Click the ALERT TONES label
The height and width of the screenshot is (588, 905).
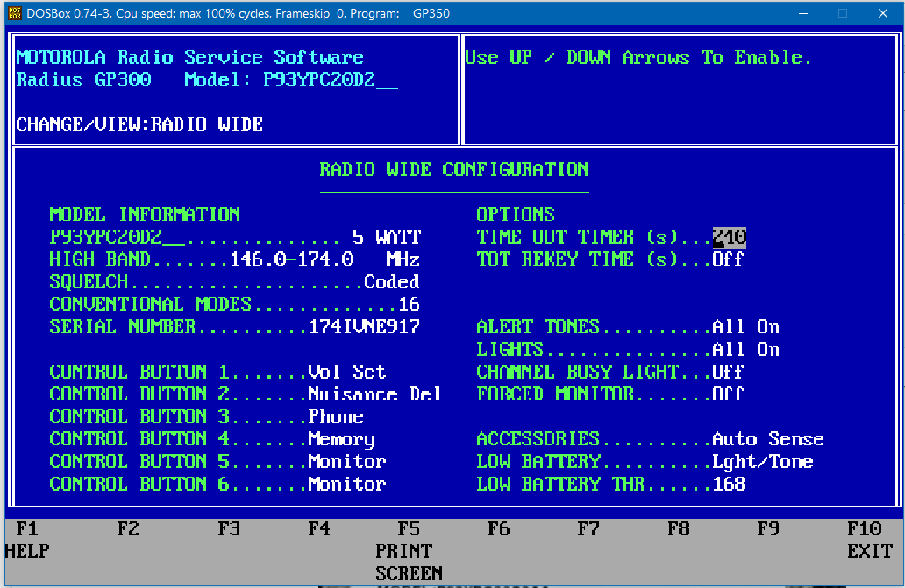point(538,327)
